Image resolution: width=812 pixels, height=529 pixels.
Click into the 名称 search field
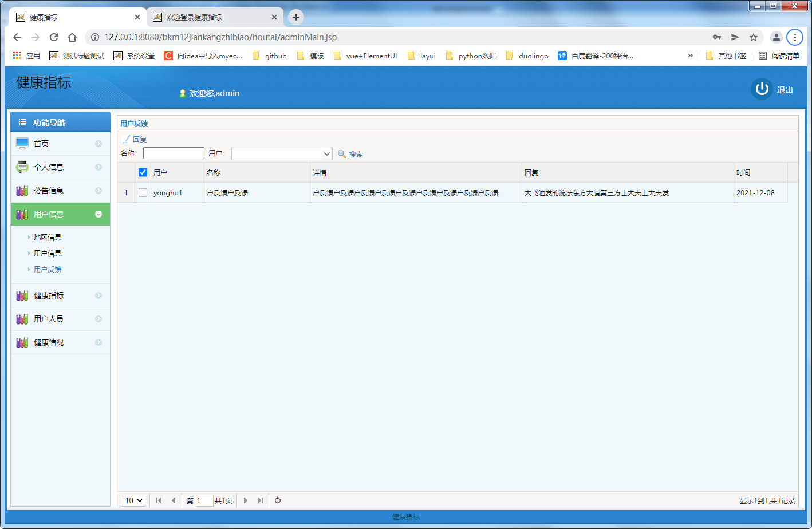coord(174,153)
